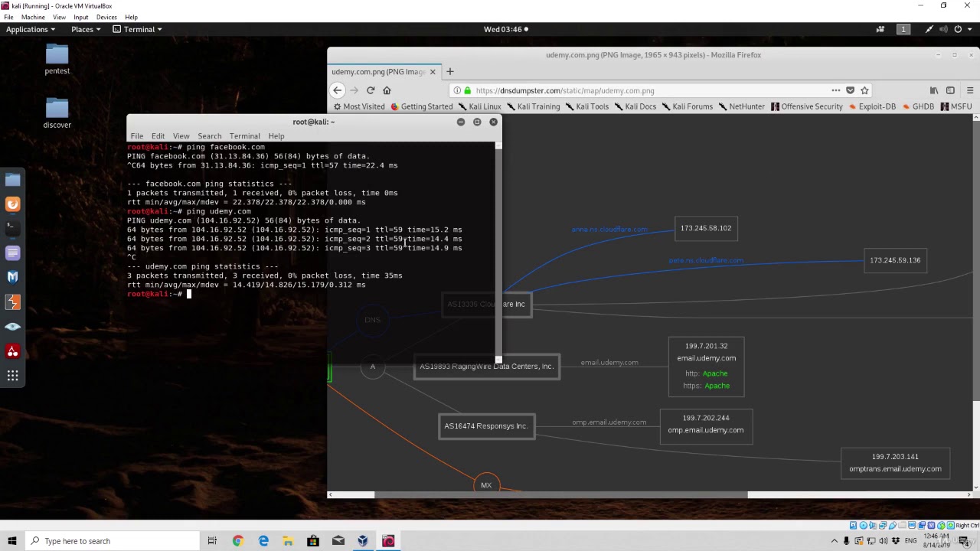Open Burp Suite from the dock

coord(12,302)
